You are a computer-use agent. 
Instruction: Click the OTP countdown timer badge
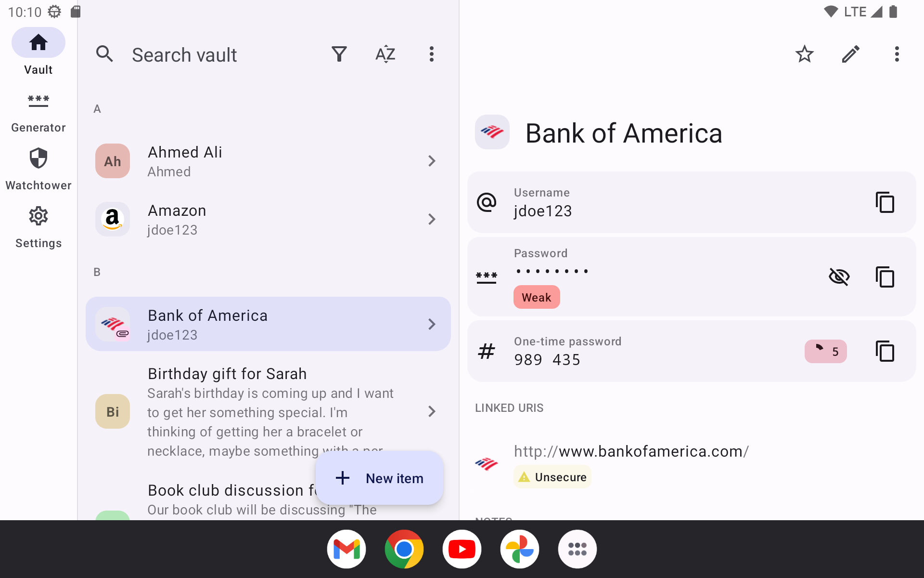pyautogui.click(x=825, y=351)
